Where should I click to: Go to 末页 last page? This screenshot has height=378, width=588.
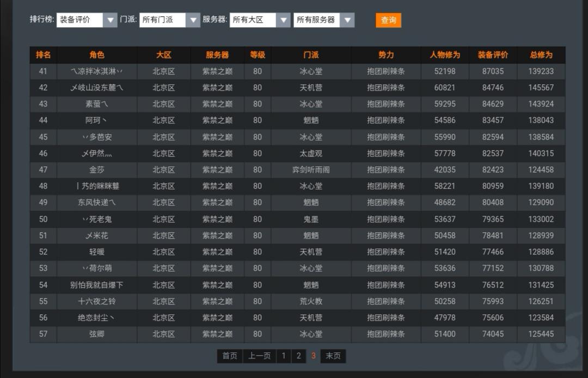point(333,356)
